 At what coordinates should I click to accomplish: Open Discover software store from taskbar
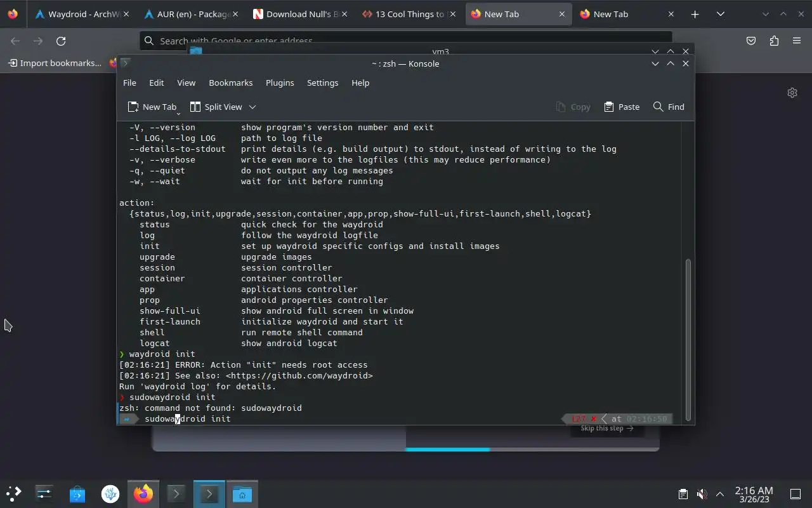[x=77, y=493]
